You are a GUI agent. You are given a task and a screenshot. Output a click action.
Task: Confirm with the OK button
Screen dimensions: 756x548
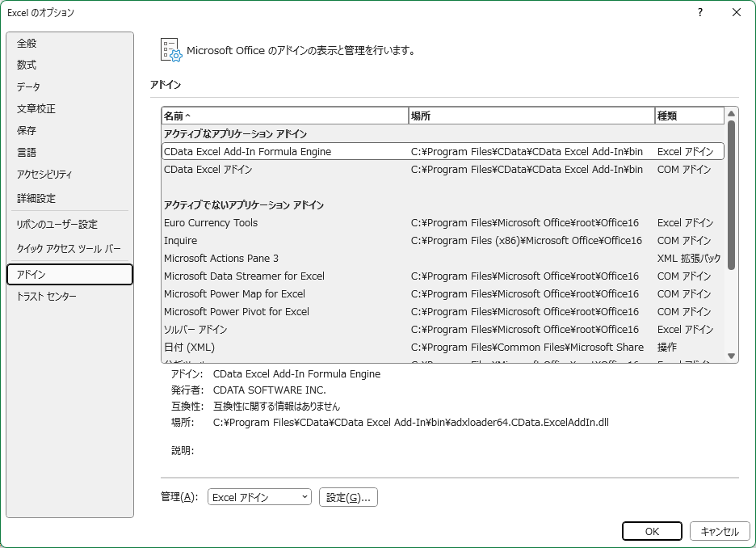(652, 531)
